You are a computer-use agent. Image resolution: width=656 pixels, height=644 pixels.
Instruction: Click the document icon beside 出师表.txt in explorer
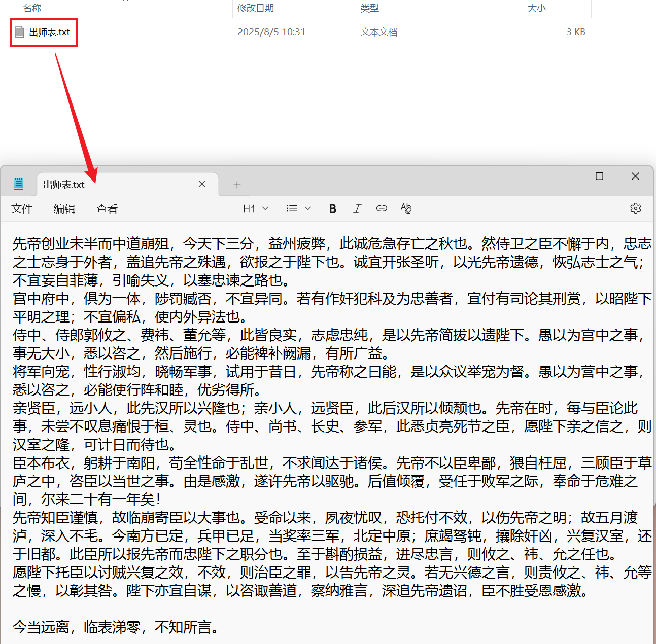point(19,31)
